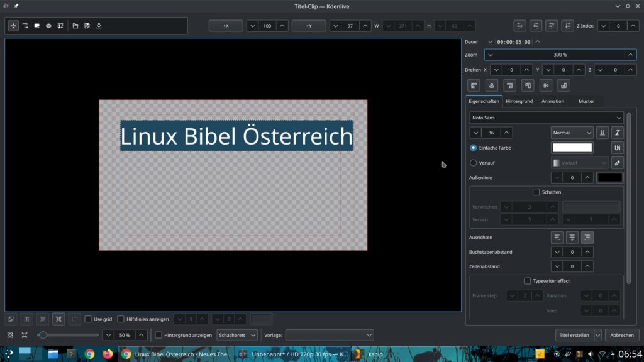
Task: Decrease the Zoom 300 % value
Action: click(490, 55)
